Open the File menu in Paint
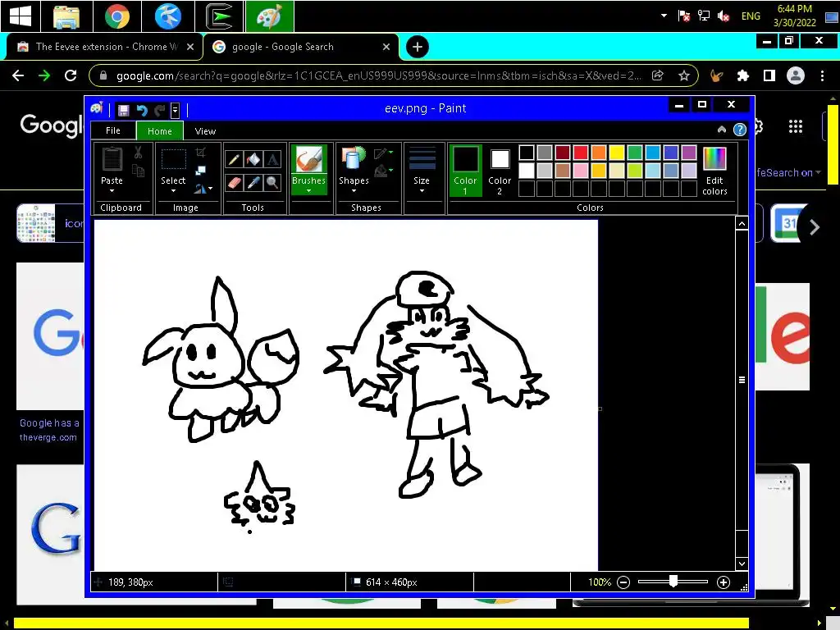This screenshot has width=840, height=630. click(x=113, y=130)
